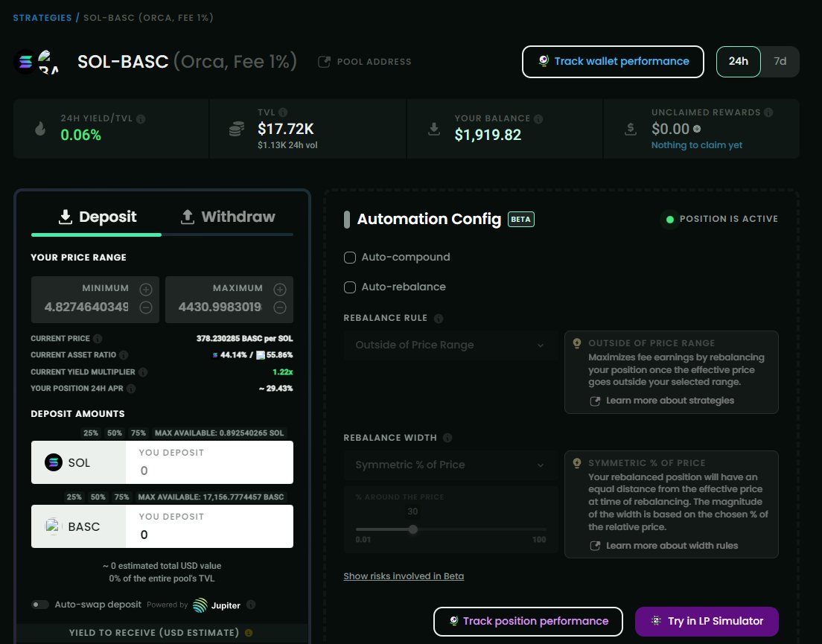Click the BASC You Deposit input field
The image size is (822, 644).
[209, 526]
